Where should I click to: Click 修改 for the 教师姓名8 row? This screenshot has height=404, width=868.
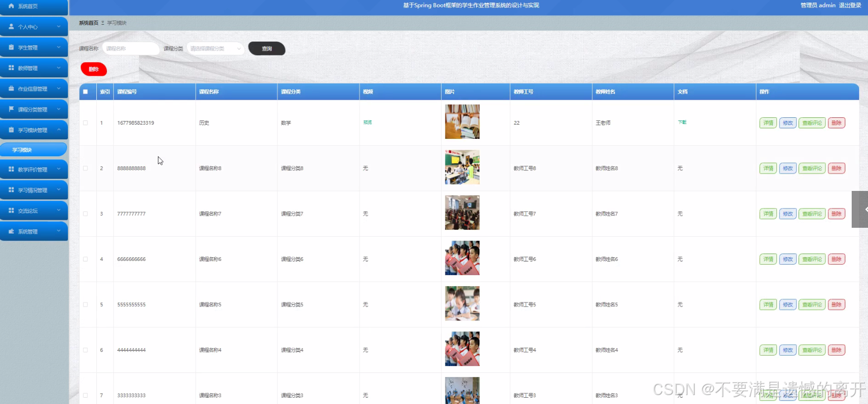click(788, 168)
